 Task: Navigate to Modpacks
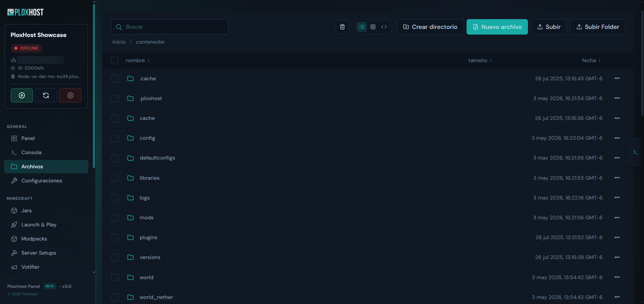[x=46, y=239]
